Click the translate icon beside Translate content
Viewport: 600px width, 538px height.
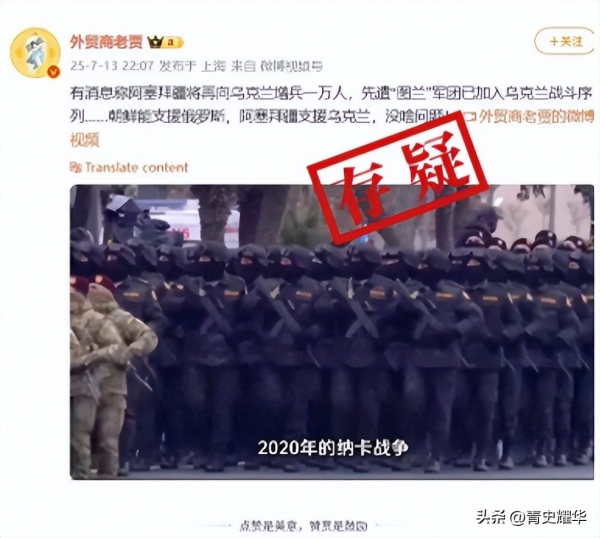[x=76, y=168]
